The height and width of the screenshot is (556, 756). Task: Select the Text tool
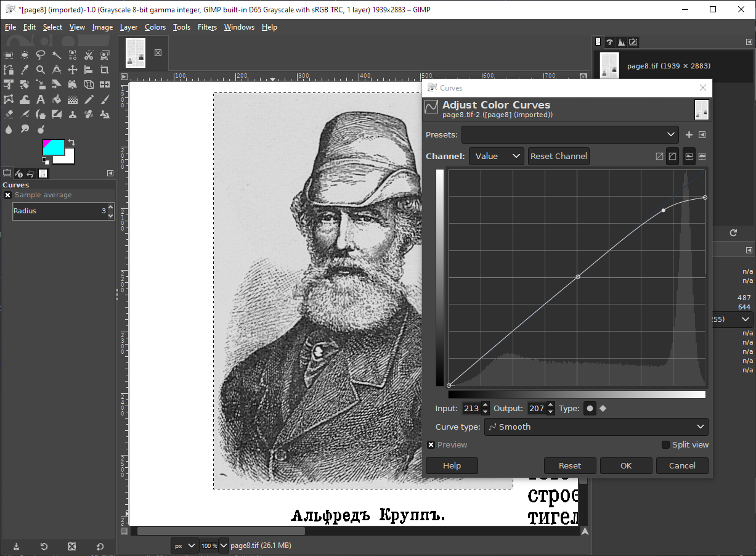41,99
